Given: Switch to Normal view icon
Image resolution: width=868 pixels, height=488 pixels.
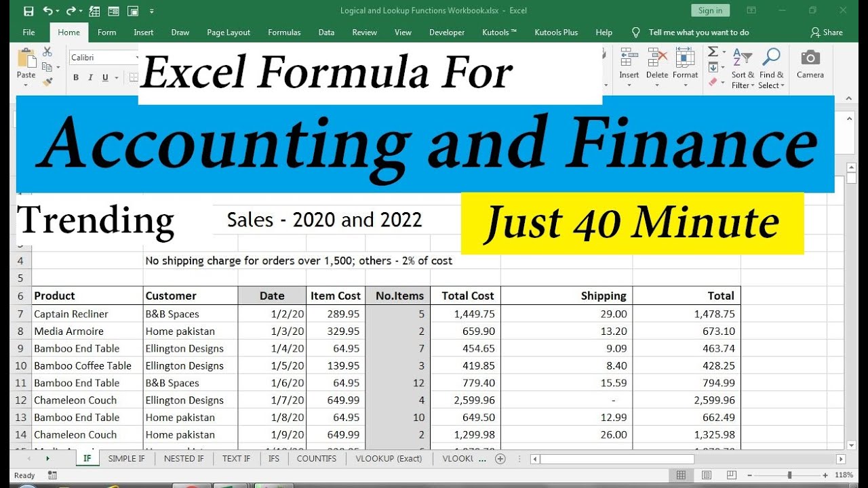Looking at the screenshot, I should 682,476.
